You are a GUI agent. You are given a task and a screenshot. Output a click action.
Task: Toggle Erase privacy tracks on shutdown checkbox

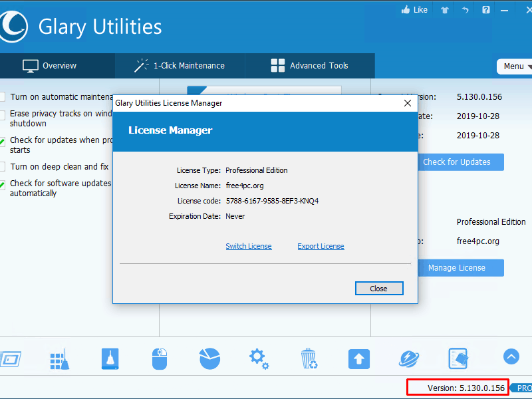click(x=2, y=115)
